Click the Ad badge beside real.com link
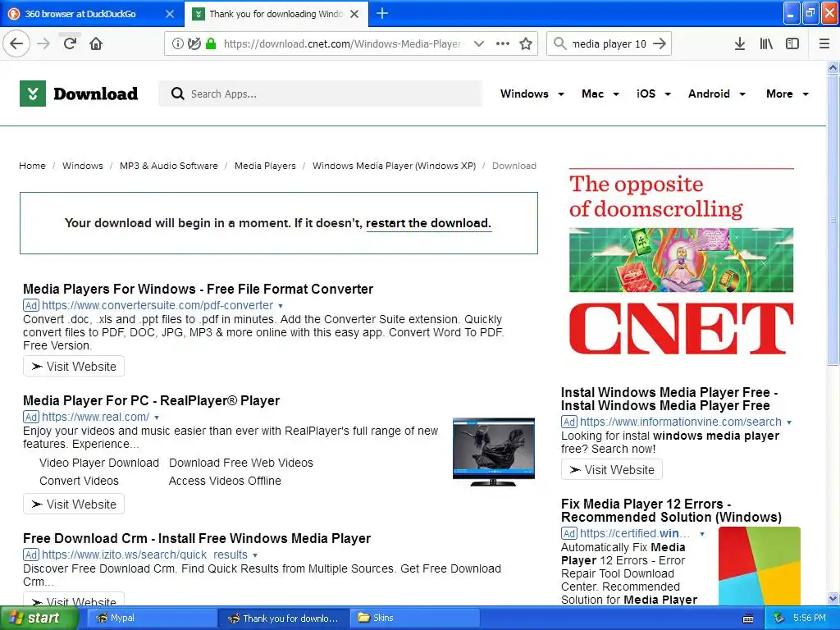 click(x=31, y=417)
